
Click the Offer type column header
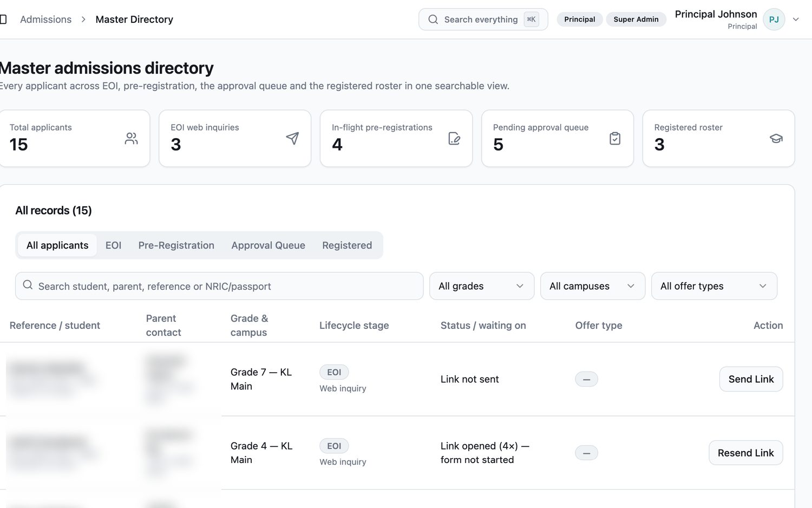point(599,325)
